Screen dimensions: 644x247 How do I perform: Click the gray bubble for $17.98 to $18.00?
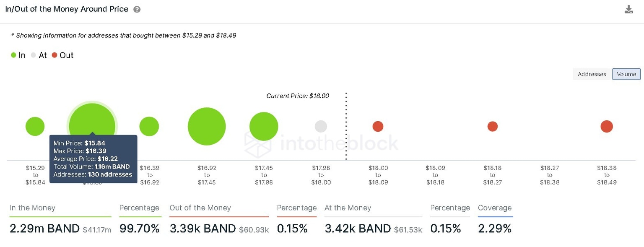pos(321,126)
